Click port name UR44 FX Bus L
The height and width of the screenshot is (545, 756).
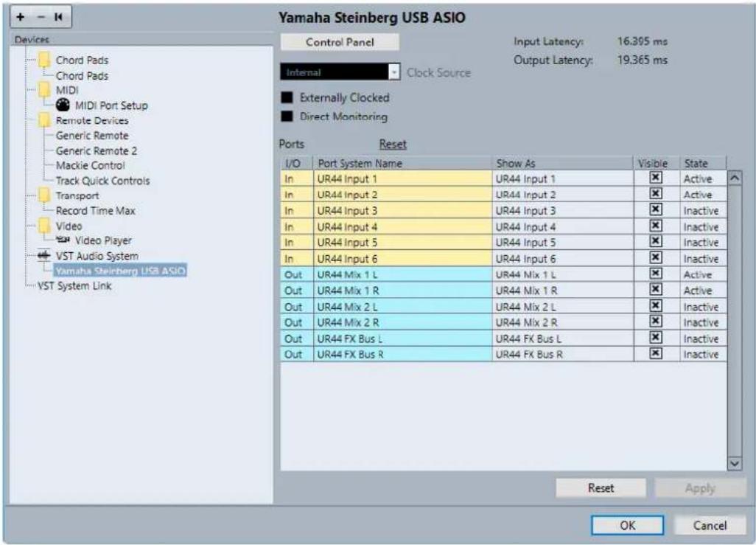click(402, 339)
